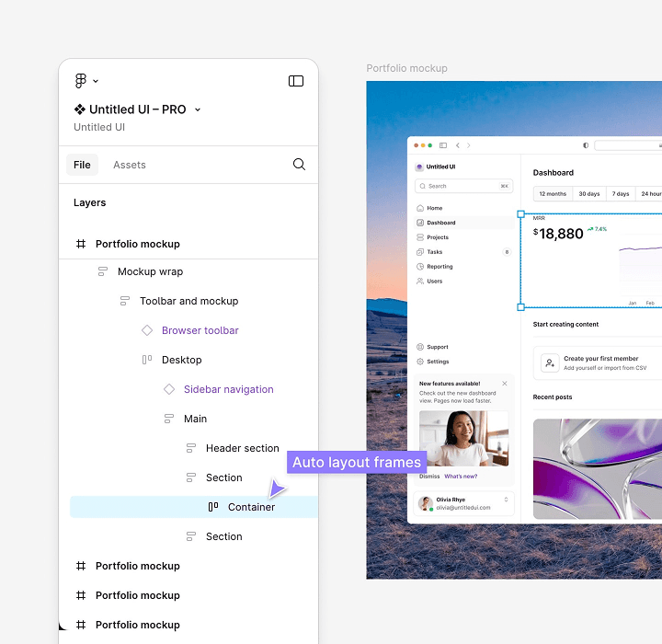
Task: Select the 12 months range tab
Action: coord(553,194)
